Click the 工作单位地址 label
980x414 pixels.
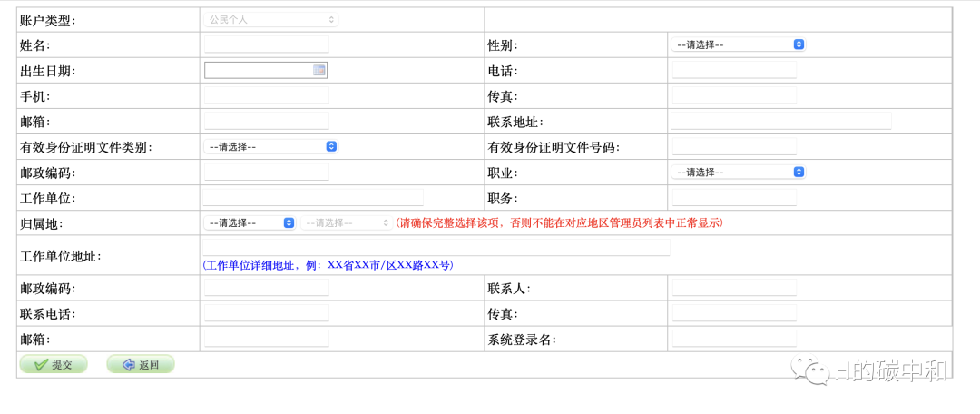(x=60, y=256)
